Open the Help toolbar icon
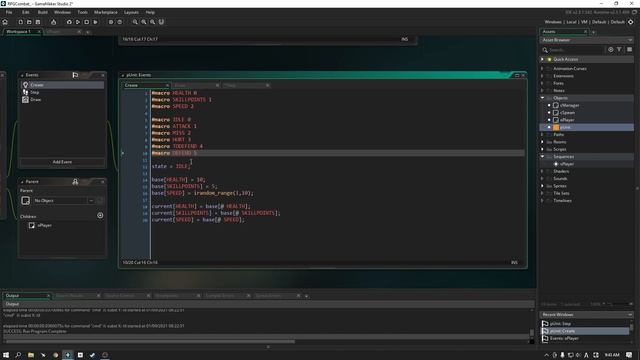This screenshot has width=640, height=360. click(120, 22)
